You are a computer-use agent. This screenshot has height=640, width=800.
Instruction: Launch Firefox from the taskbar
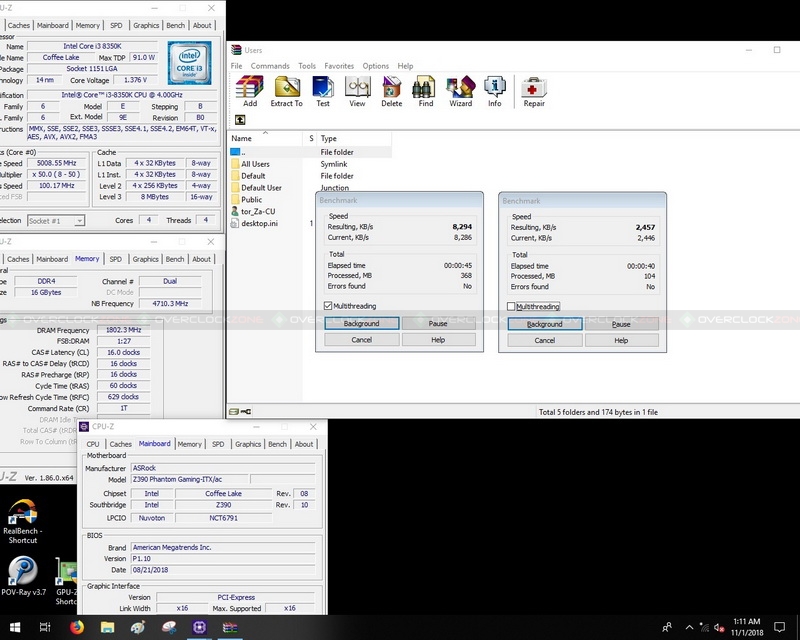click(x=77, y=627)
